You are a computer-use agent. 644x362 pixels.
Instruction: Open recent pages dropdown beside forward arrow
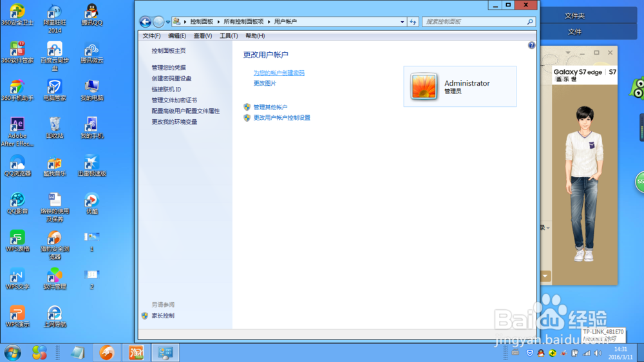pyautogui.click(x=168, y=22)
